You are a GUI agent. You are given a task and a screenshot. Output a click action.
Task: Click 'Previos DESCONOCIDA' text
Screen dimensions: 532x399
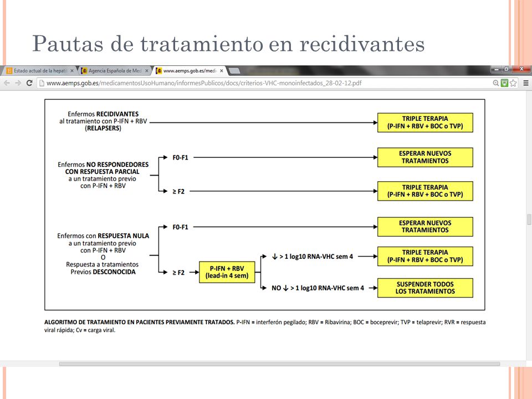(x=103, y=272)
